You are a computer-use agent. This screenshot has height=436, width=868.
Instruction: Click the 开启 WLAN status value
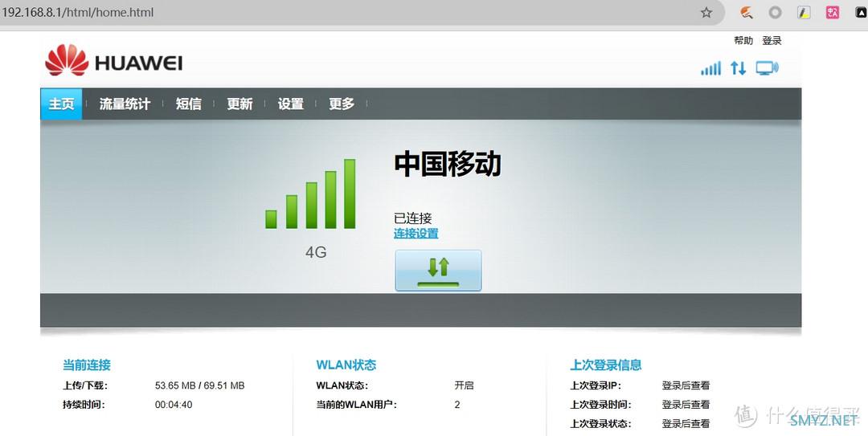(x=464, y=385)
